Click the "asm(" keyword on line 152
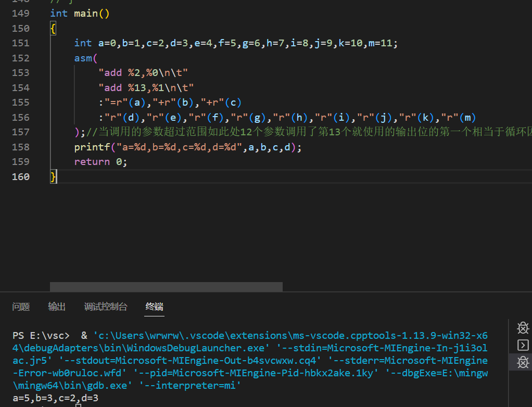Viewport: 532px width, 407px height. [x=86, y=58]
